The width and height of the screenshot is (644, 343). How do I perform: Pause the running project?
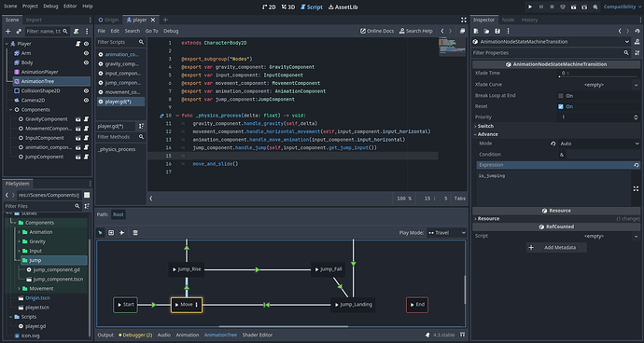pyautogui.click(x=541, y=7)
